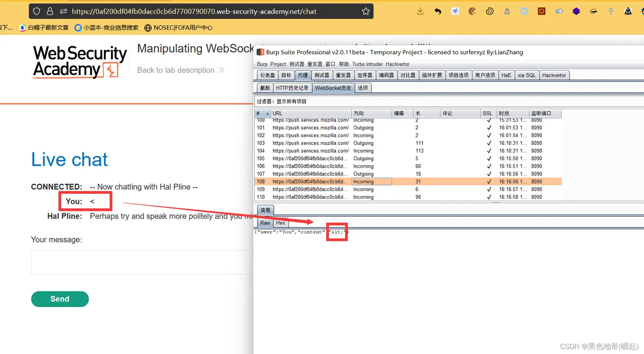Open the 截断 proxy sub-tab

coord(265,88)
